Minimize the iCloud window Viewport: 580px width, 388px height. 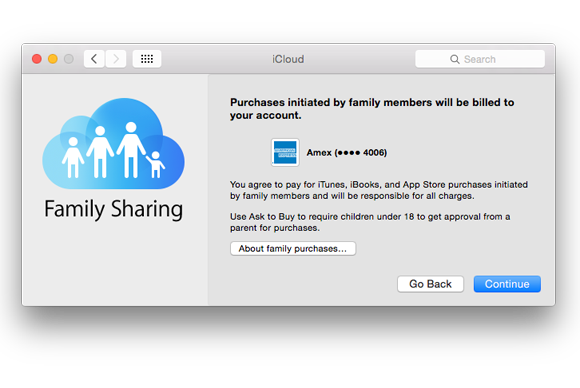click(x=53, y=59)
